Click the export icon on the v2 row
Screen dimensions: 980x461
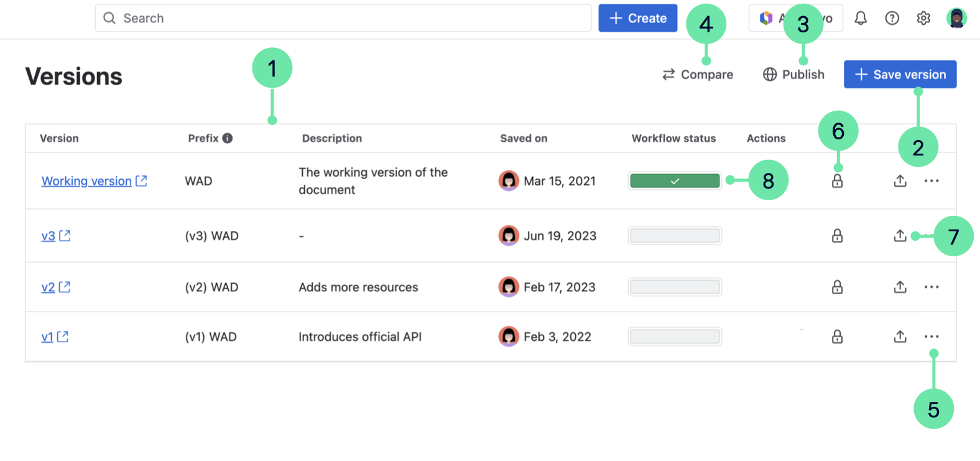coord(900,287)
